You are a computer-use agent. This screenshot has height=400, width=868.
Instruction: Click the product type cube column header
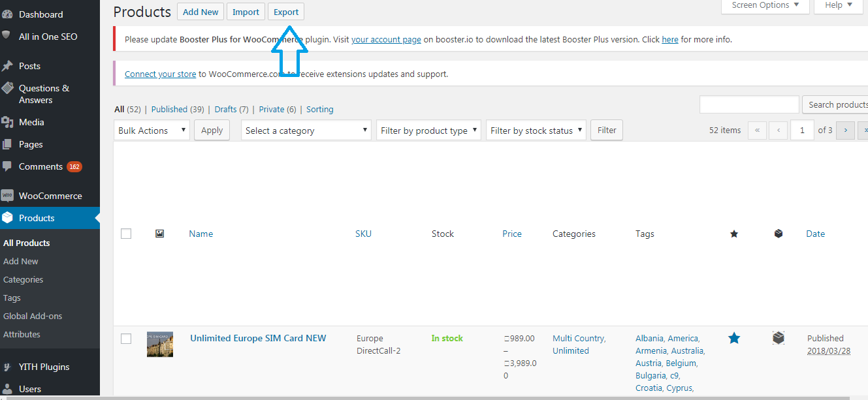coord(779,234)
